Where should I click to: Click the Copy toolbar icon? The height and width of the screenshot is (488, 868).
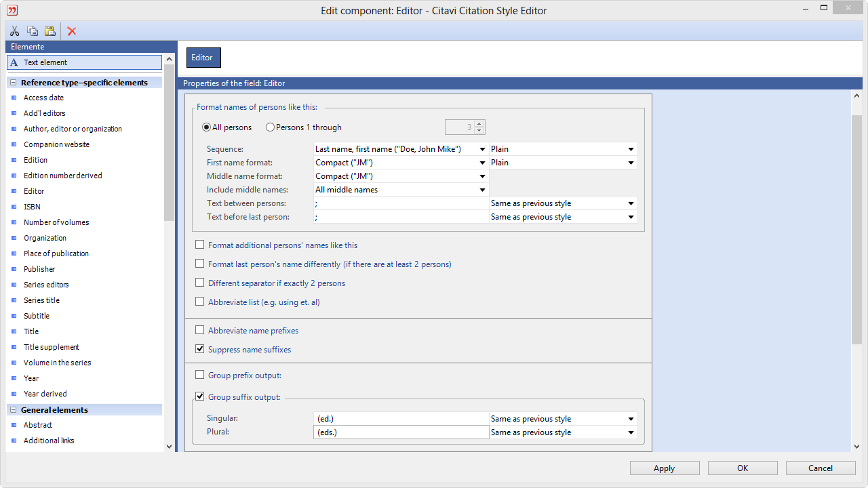pos(33,31)
